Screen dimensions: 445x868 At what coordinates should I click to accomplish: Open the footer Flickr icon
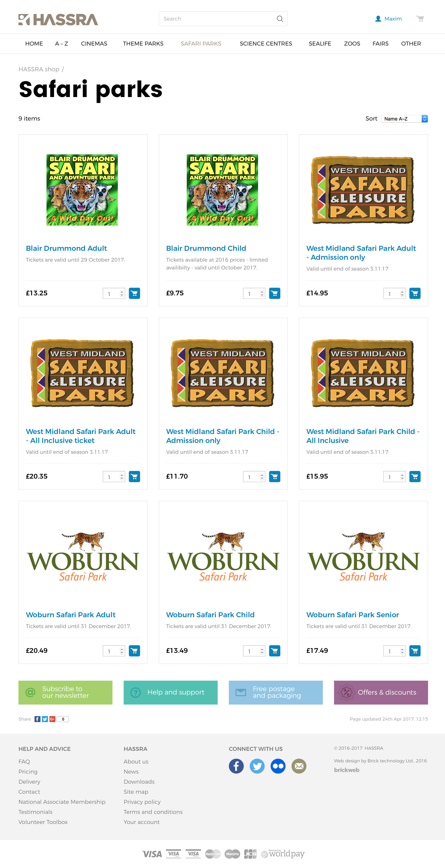278,766
